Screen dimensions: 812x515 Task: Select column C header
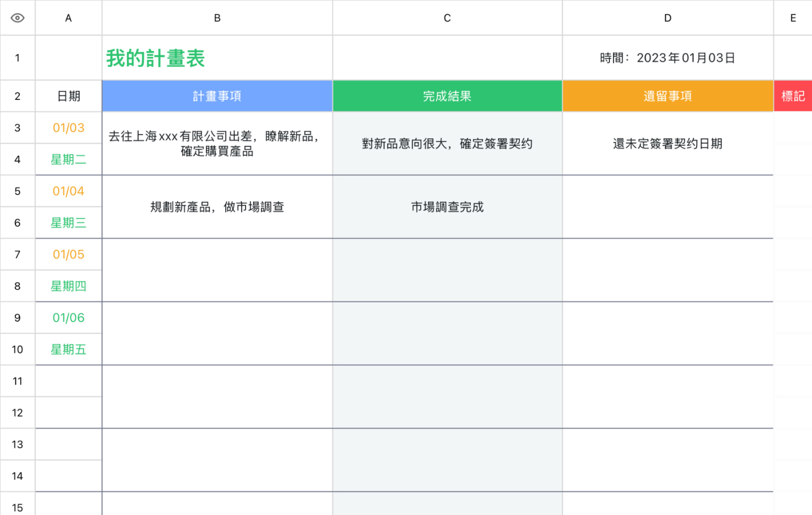[x=447, y=17]
